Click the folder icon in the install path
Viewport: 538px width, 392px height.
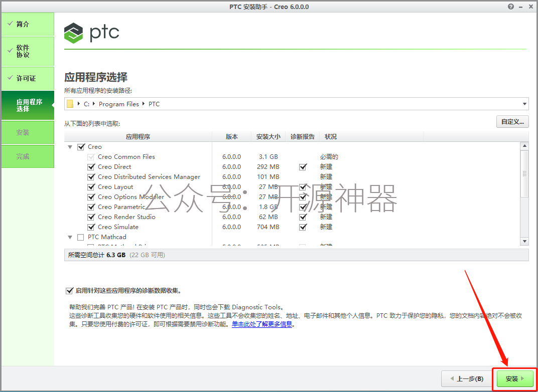[x=70, y=104]
